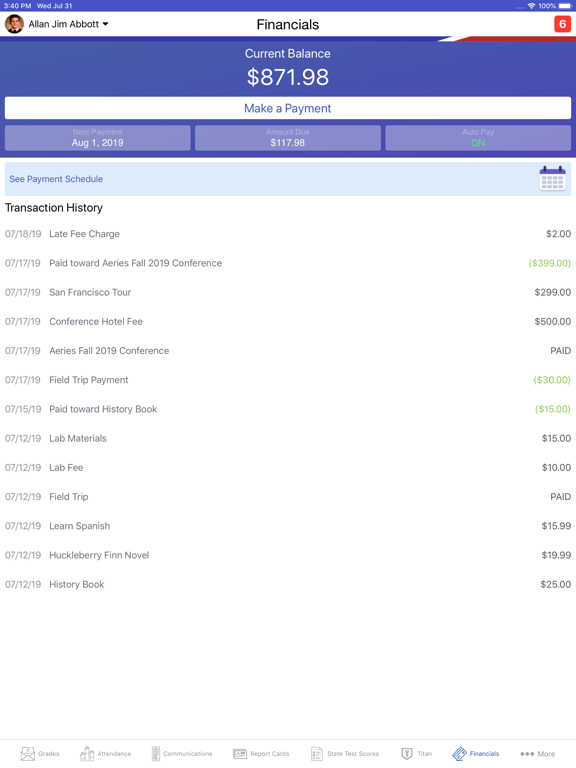Click the $2.00 late fee amount

[558, 234]
